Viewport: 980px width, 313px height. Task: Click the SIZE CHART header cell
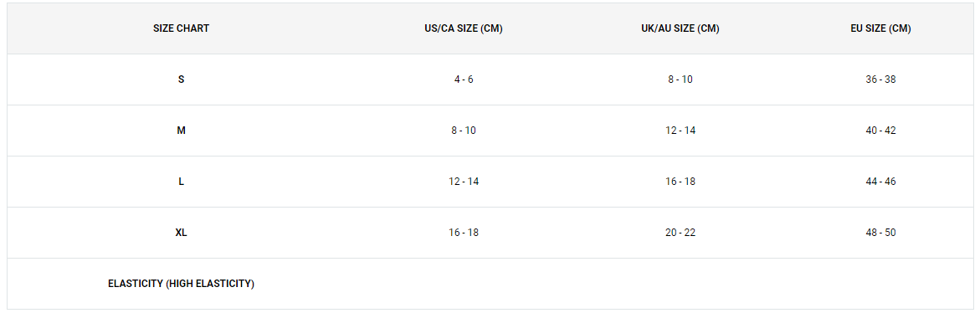pos(182,28)
